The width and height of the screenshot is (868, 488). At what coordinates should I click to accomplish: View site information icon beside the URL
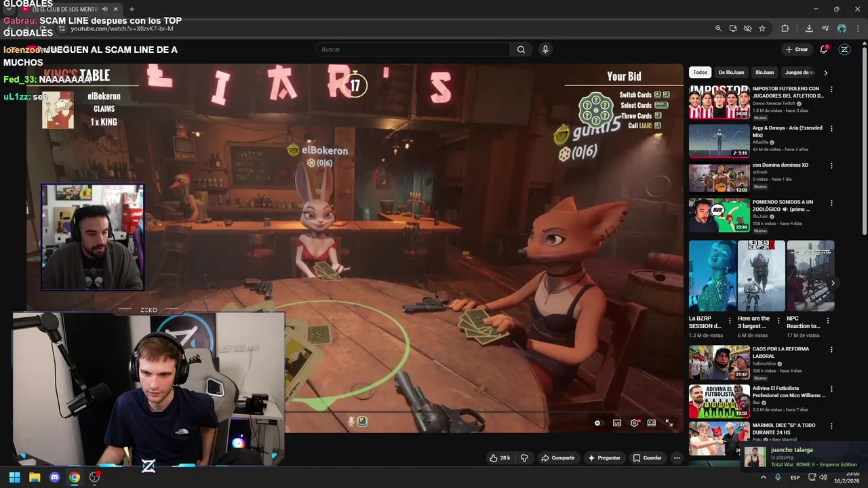point(62,28)
